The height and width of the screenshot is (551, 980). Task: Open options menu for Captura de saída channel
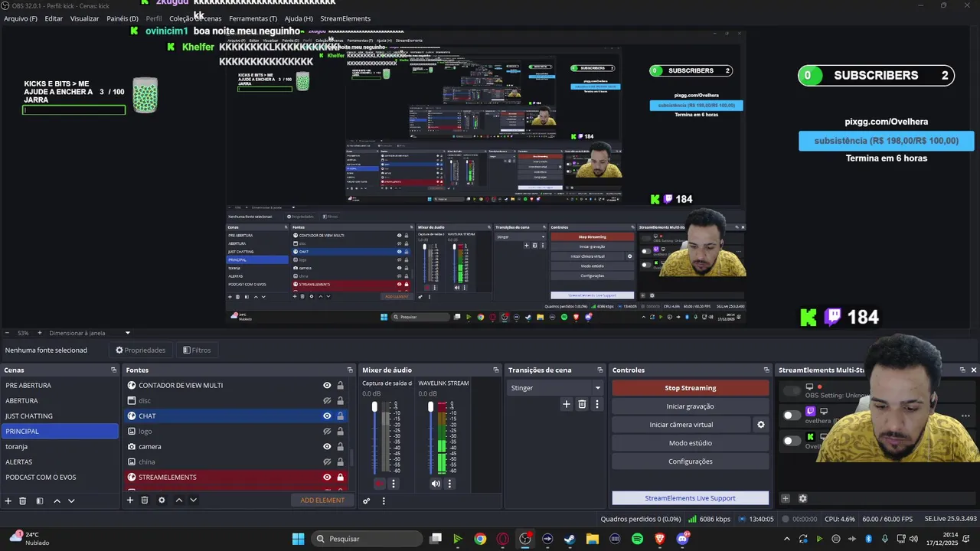click(394, 484)
